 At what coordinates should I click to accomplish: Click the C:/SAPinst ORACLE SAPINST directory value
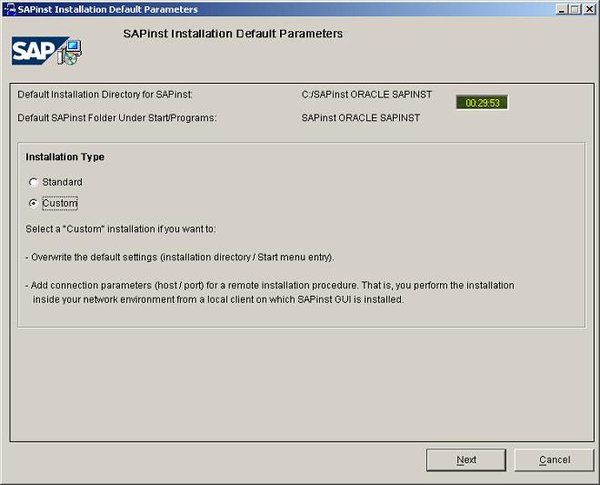click(x=366, y=94)
